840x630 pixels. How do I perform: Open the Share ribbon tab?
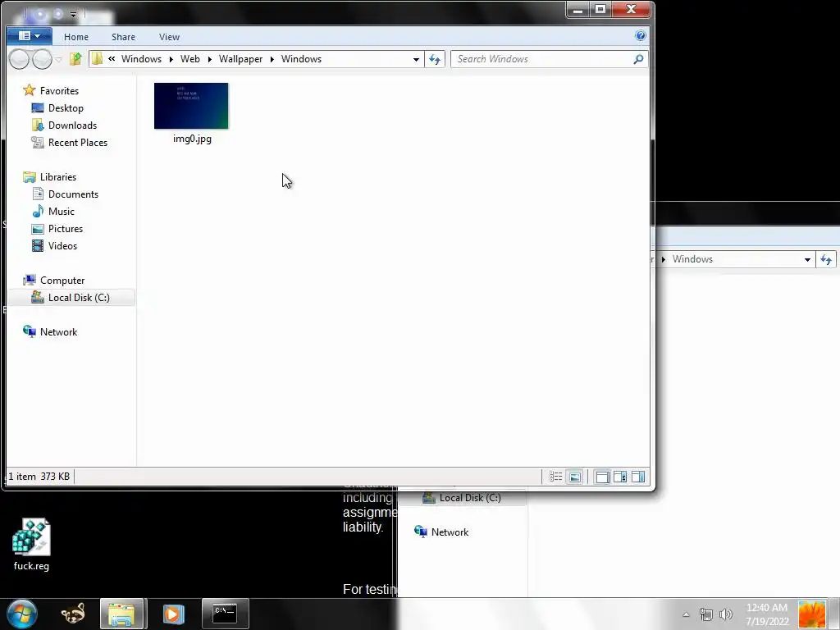123,37
